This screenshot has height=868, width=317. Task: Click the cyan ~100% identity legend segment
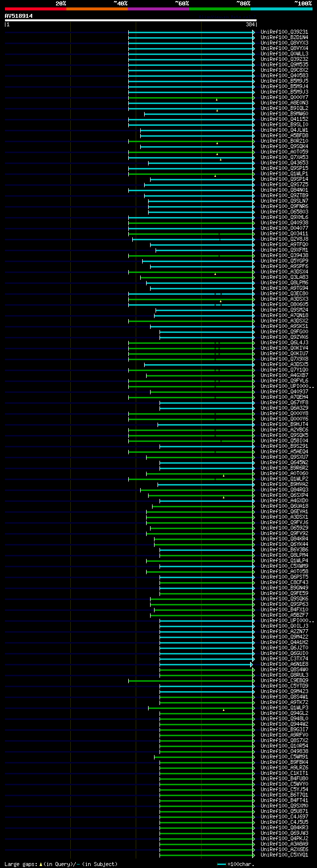(x=281, y=9)
